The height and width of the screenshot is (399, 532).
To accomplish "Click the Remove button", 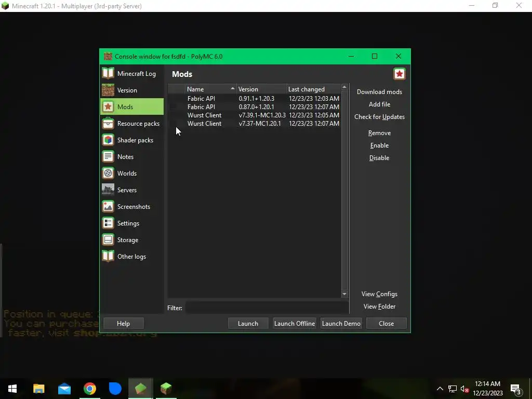I will point(379,132).
